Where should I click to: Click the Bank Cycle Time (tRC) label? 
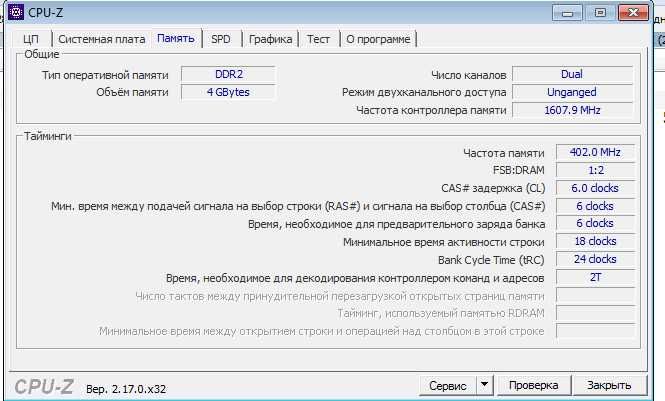point(491,260)
